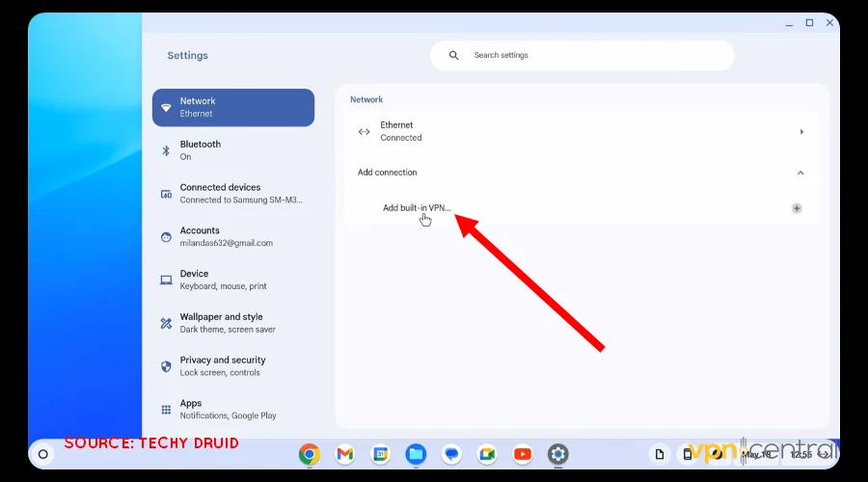The height and width of the screenshot is (482, 868).
Task: Click the Accounts face icon
Action: pyautogui.click(x=166, y=237)
